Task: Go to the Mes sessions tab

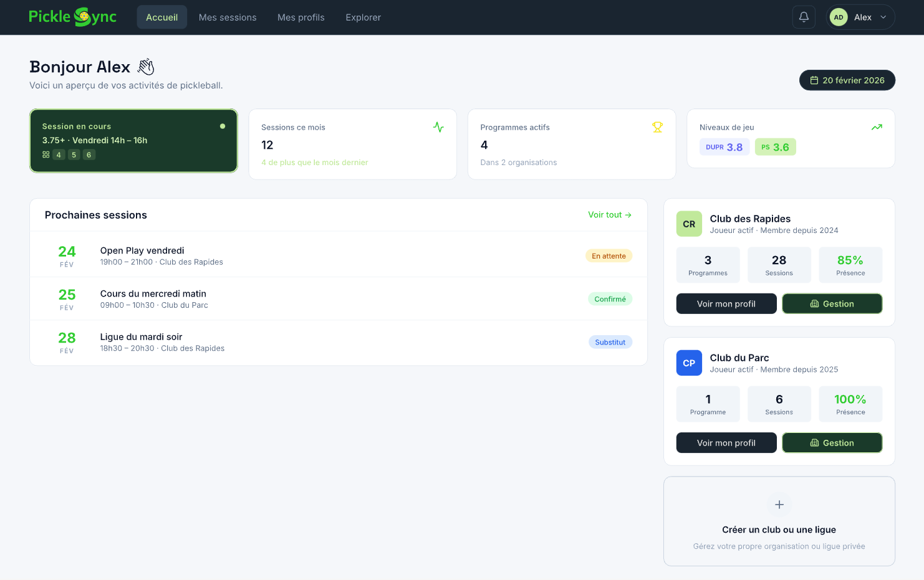Action: tap(228, 17)
